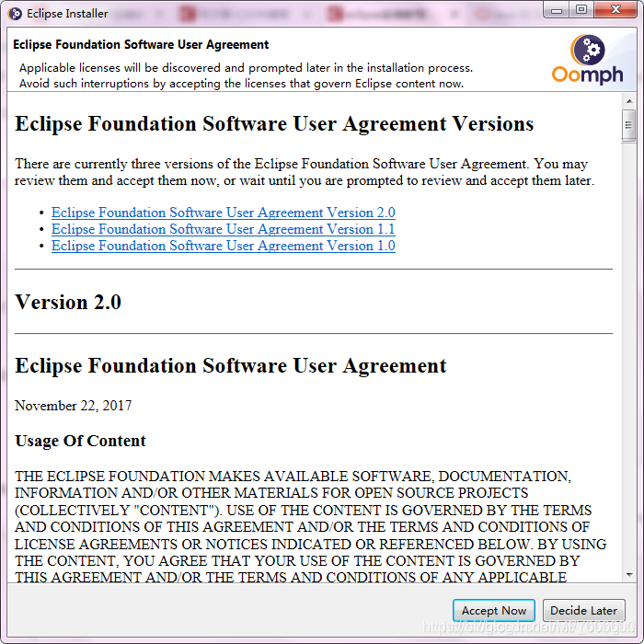Close the Eclipse Installer window

615,10
